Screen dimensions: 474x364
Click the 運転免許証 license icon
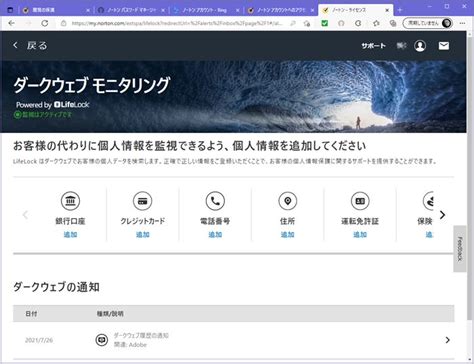(x=360, y=201)
